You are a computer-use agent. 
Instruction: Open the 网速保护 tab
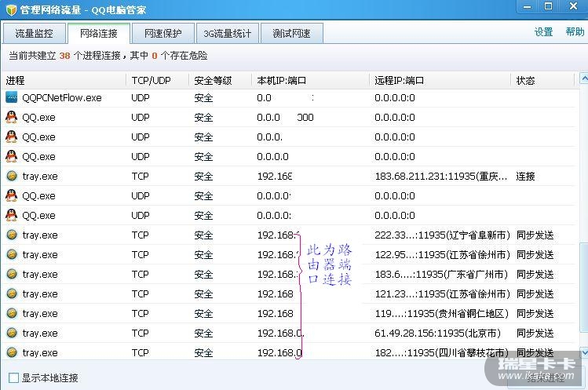coord(163,34)
